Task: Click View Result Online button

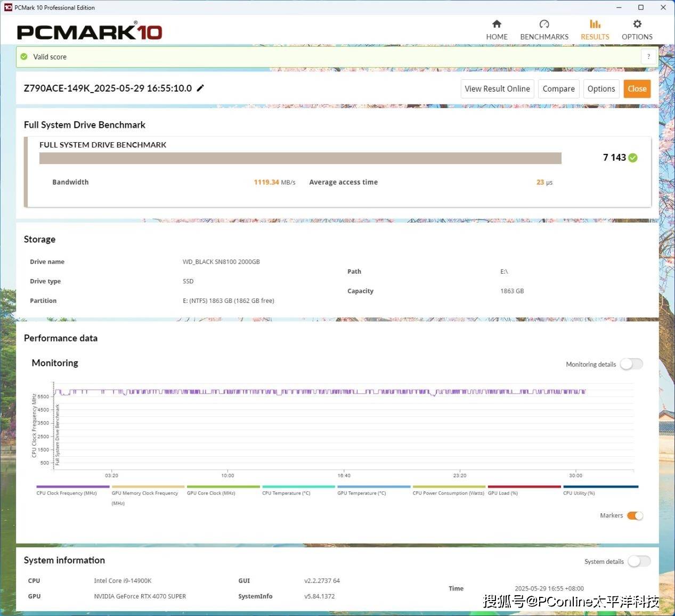Action: point(497,89)
